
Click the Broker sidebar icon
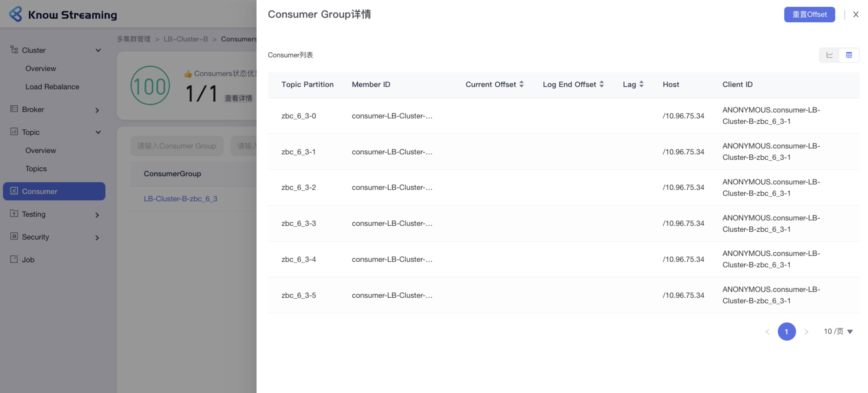(14, 109)
